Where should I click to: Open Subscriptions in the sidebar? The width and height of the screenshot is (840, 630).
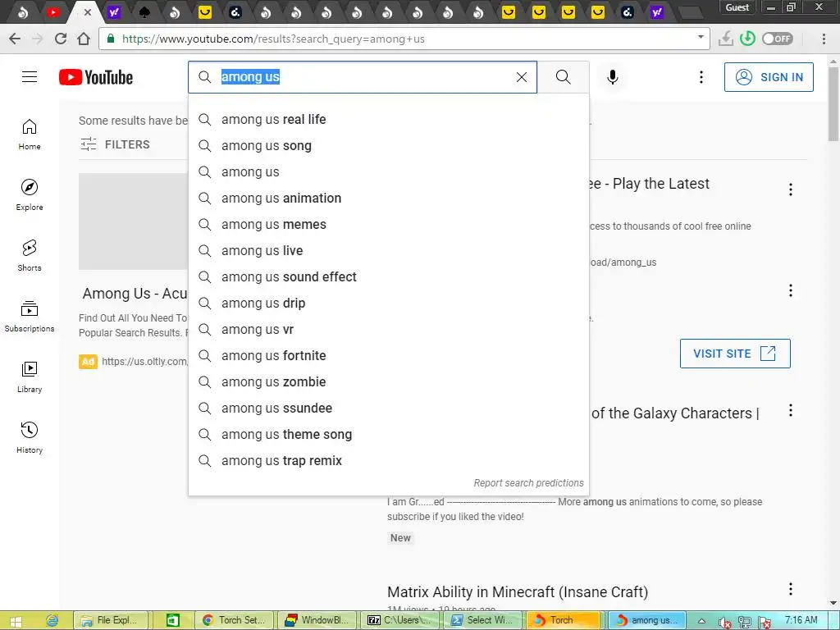pyautogui.click(x=30, y=316)
